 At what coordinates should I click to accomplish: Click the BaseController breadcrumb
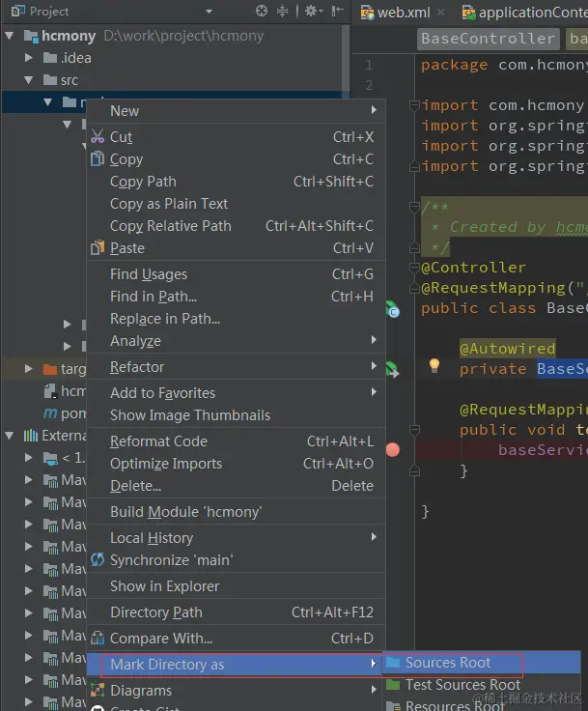[x=489, y=39]
